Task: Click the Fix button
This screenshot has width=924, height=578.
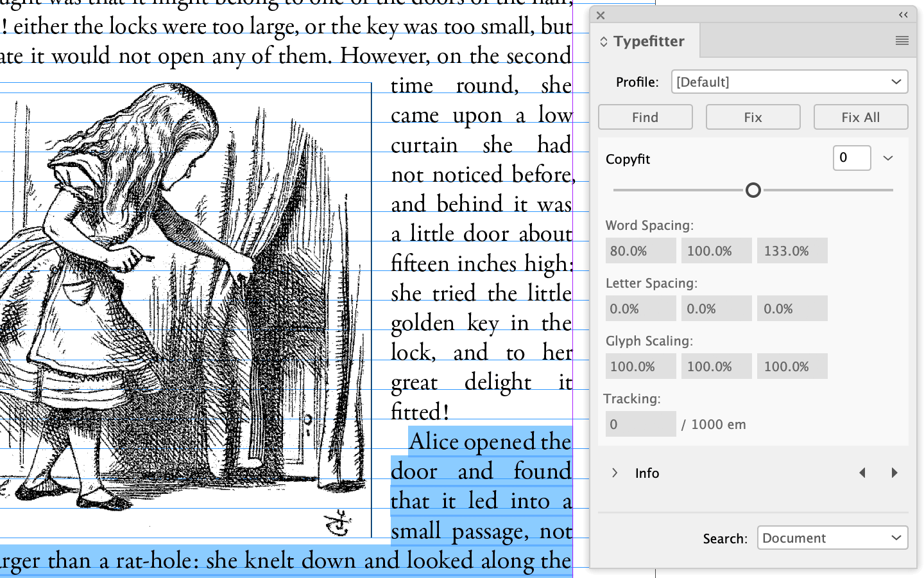Action: 753,117
